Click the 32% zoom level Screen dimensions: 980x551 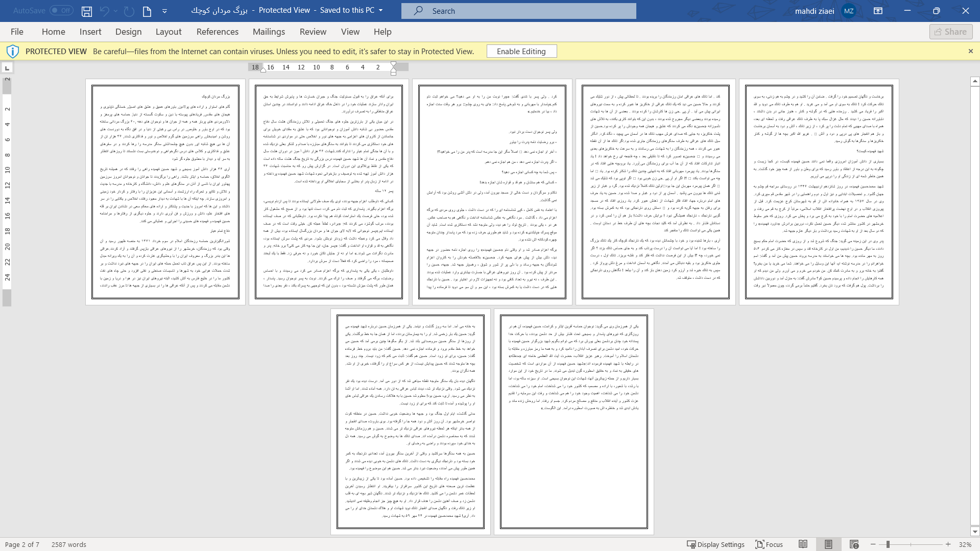click(965, 544)
